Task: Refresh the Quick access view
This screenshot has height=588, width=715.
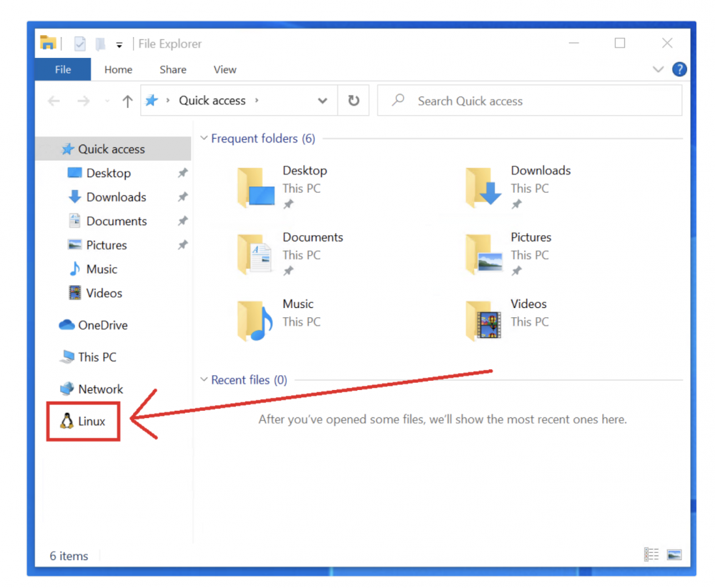Action: click(353, 101)
